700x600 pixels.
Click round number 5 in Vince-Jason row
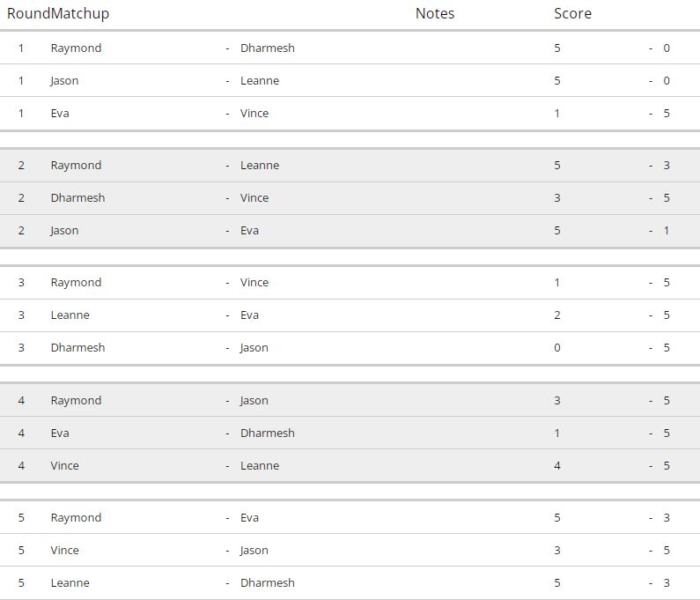tap(21, 550)
